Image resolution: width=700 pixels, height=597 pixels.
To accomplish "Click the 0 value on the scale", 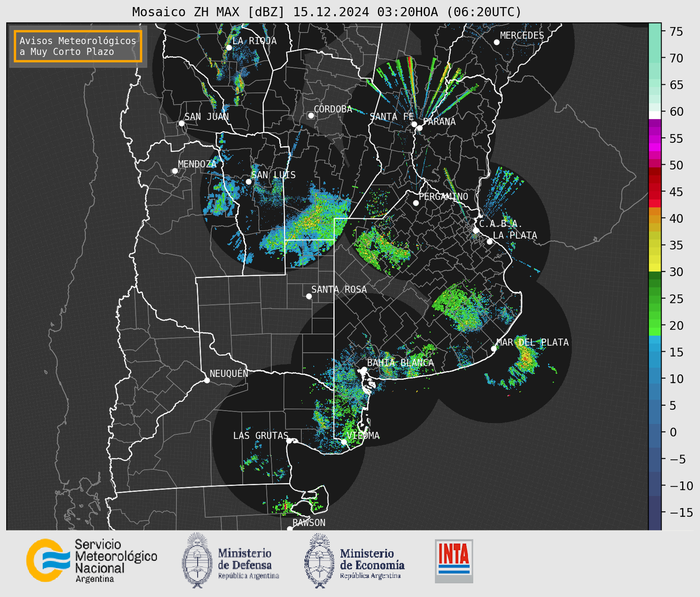I will [673, 433].
